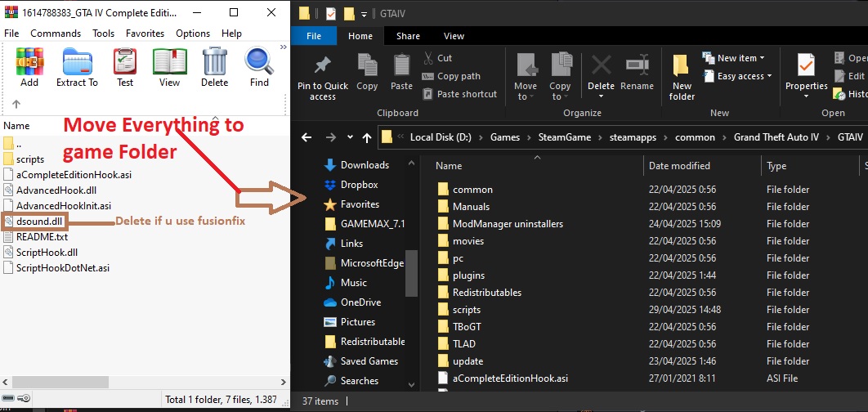Open Saved Games in navigation pane

361,361
